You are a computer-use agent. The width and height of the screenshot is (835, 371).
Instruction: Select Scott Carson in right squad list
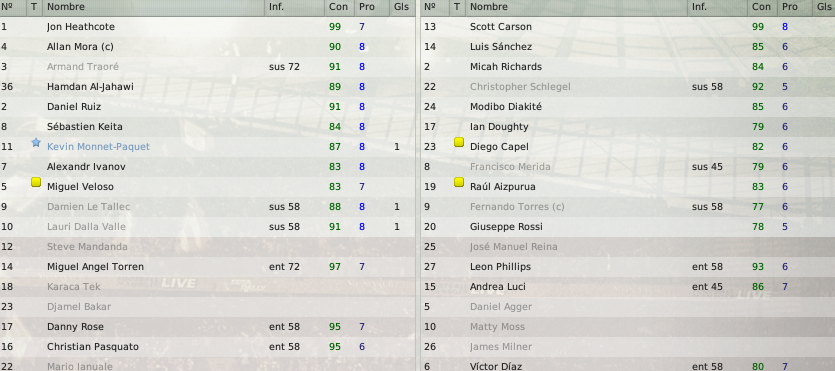point(628,27)
